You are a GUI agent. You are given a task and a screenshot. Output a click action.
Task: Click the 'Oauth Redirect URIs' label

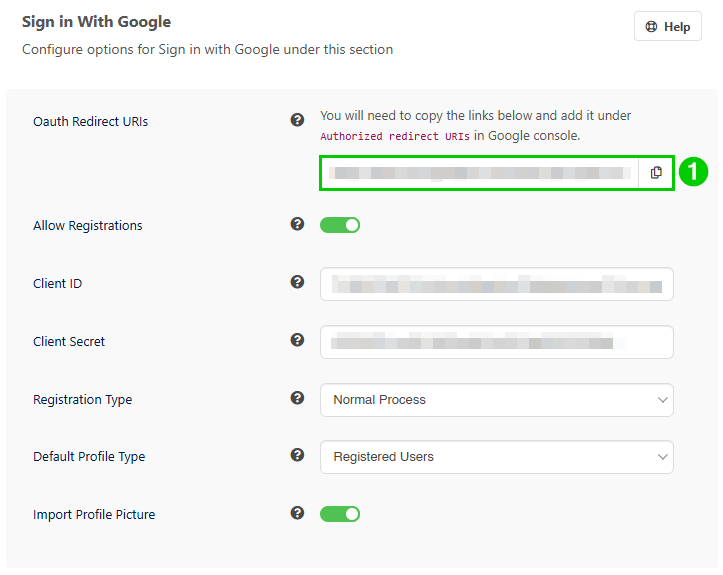click(x=90, y=122)
